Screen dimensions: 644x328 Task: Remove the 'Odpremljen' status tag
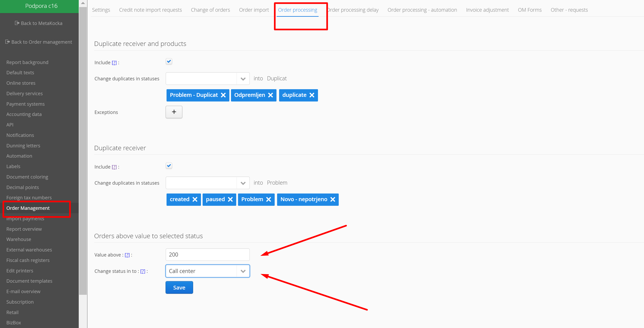click(270, 95)
